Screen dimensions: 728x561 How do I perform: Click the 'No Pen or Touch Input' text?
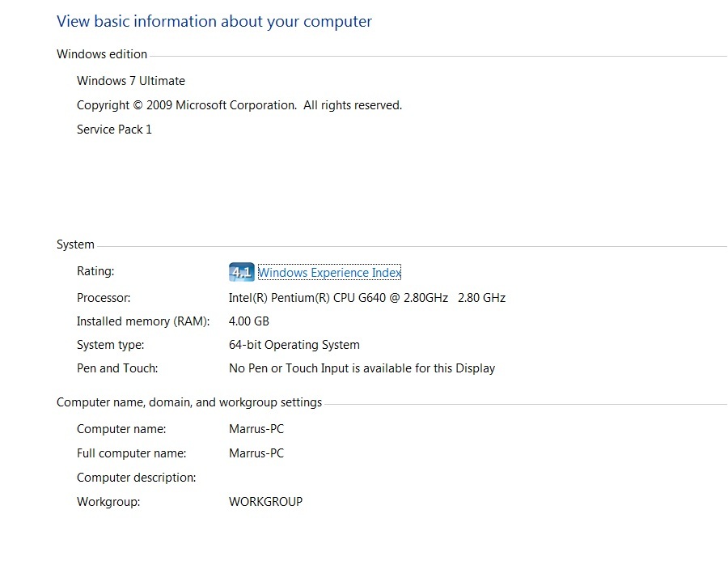362,368
